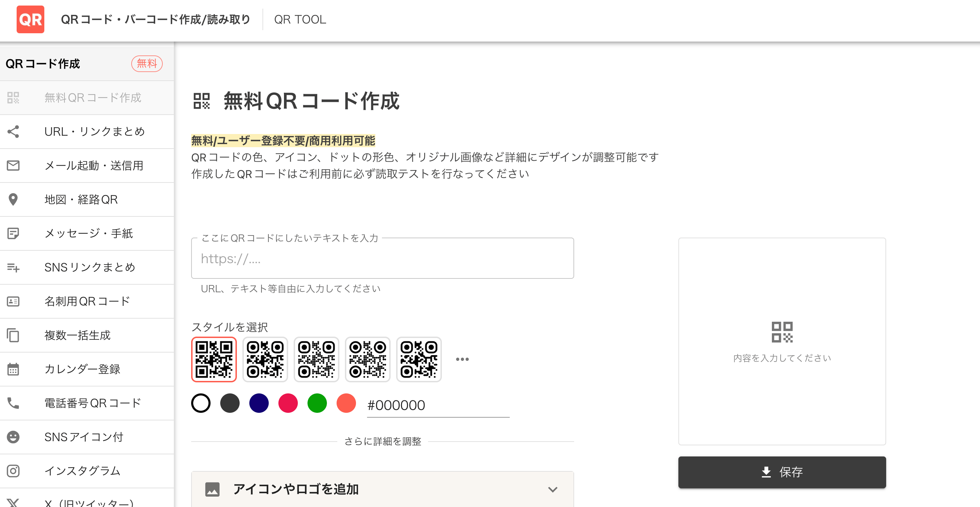Click the 保存 save button

pos(782,472)
